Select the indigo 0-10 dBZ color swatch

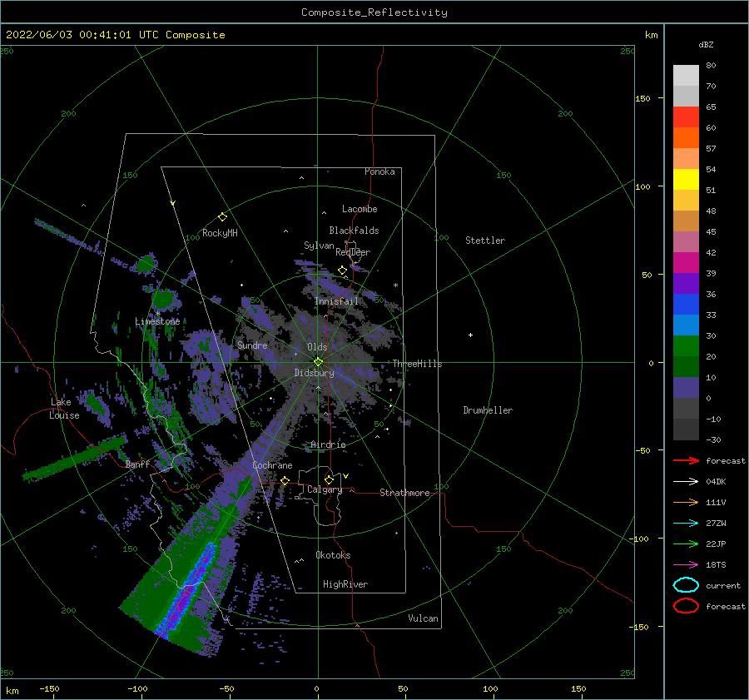686,387
